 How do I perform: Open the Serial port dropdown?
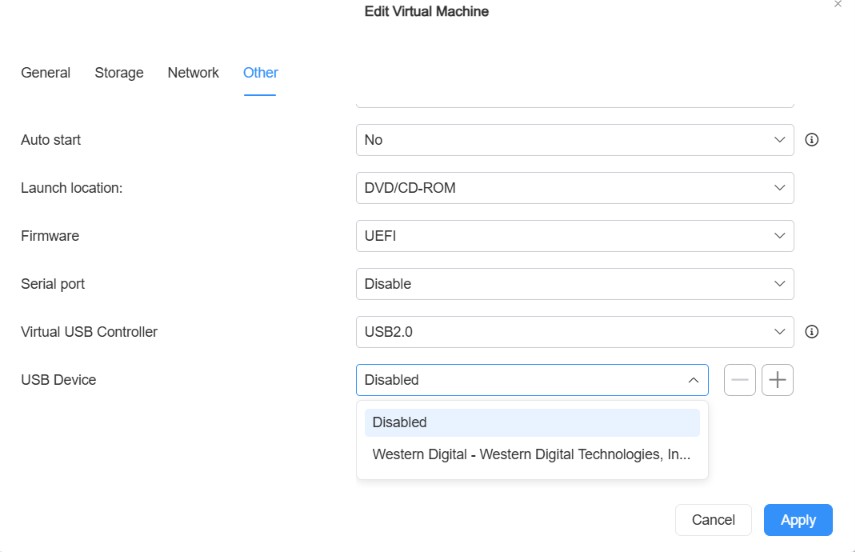click(575, 284)
